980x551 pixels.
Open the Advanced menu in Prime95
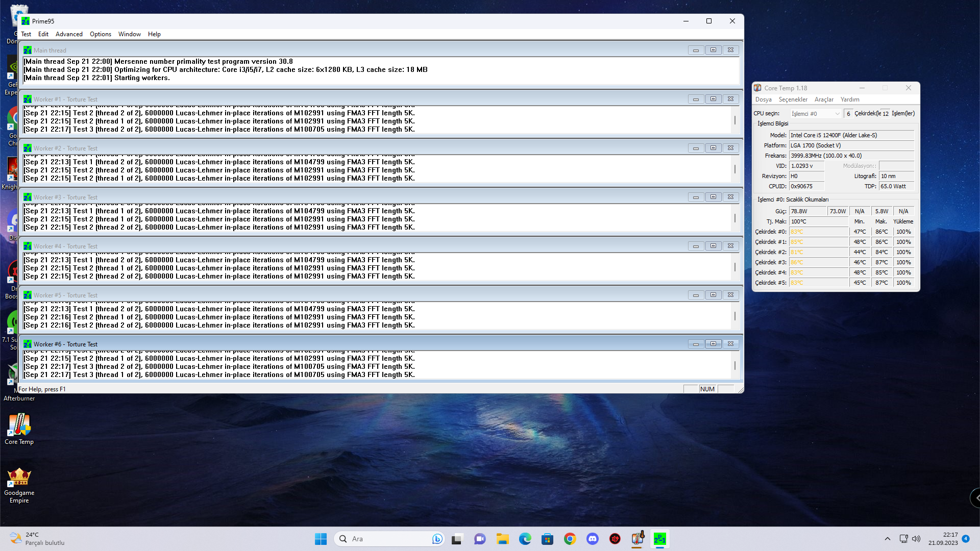click(69, 34)
